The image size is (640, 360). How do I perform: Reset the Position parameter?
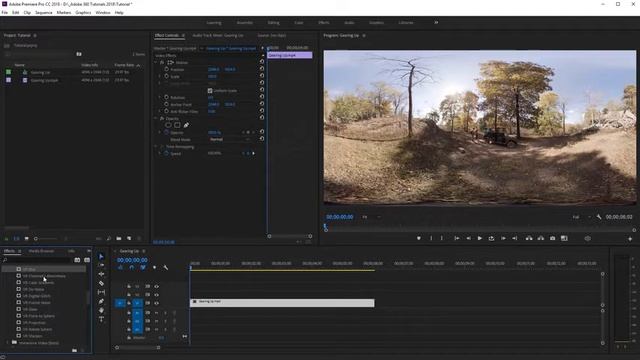pos(262,69)
